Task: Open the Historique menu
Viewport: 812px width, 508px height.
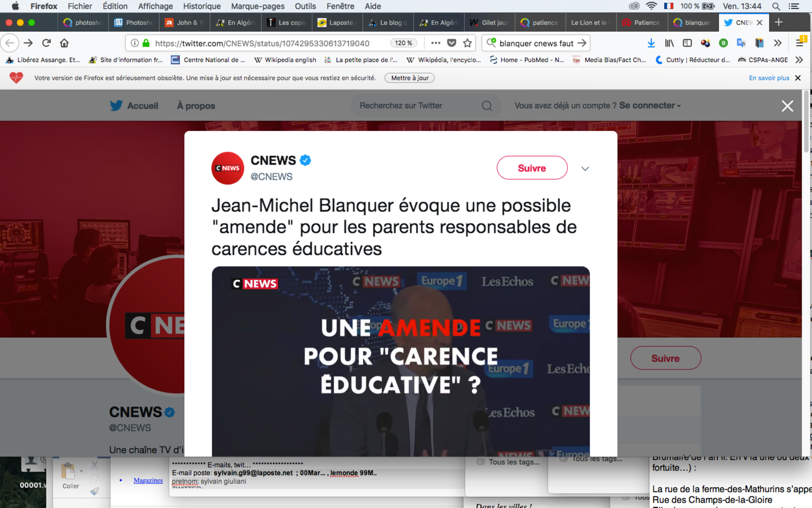Action: pos(202,6)
